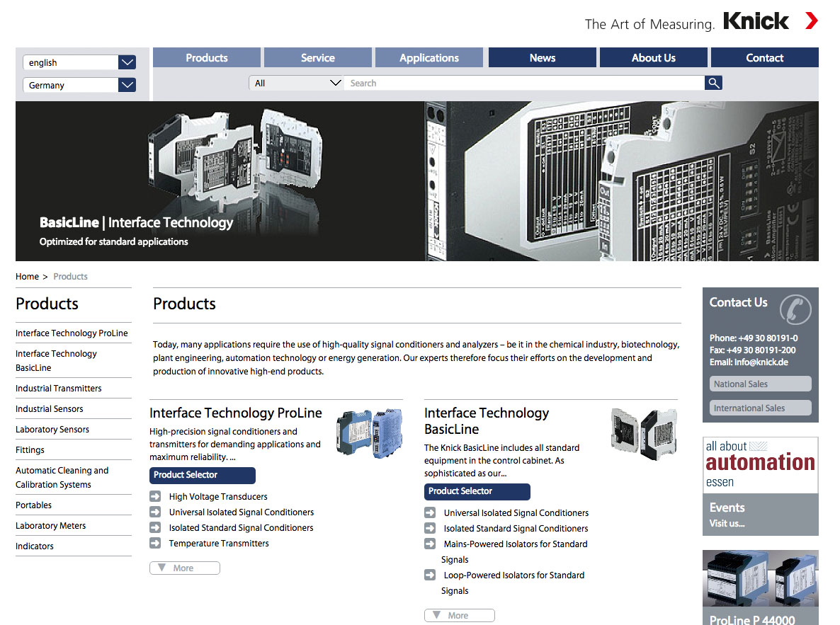
Task: Click the search magnifier icon
Action: click(x=713, y=83)
